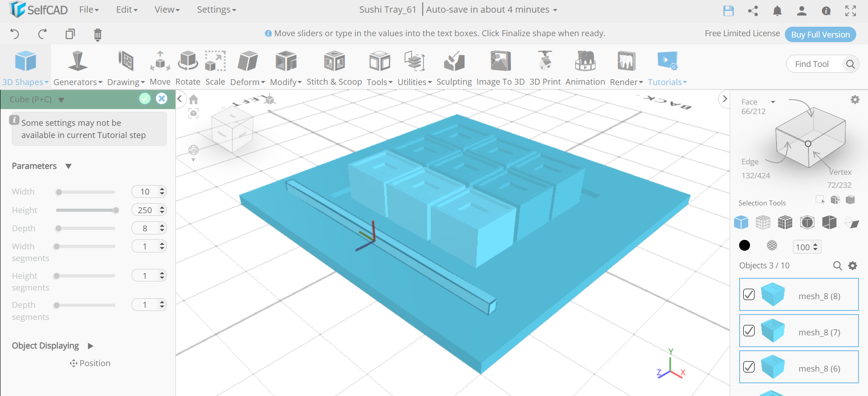Screen dimensions: 868x396
Task: Reset view with the home icon
Action: coord(193,100)
